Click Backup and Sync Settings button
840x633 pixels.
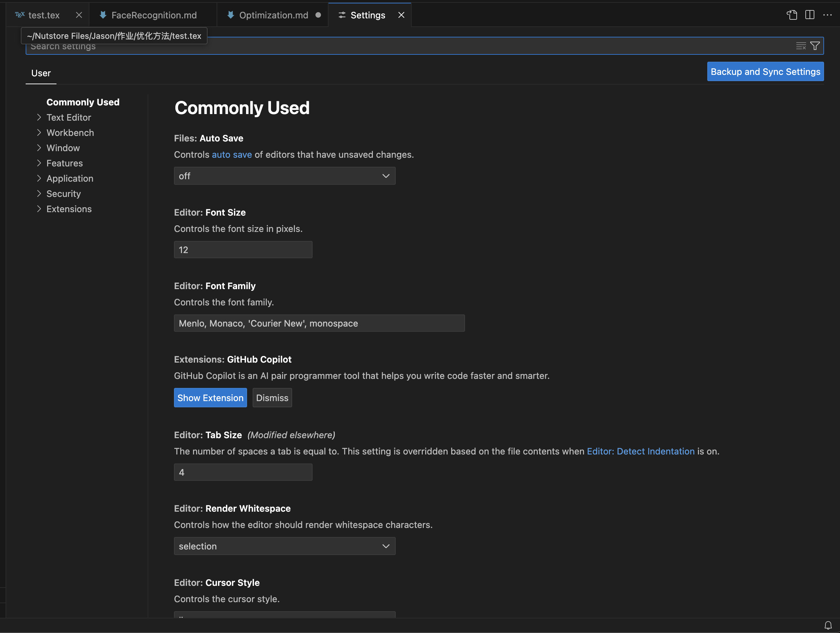click(765, 72)
